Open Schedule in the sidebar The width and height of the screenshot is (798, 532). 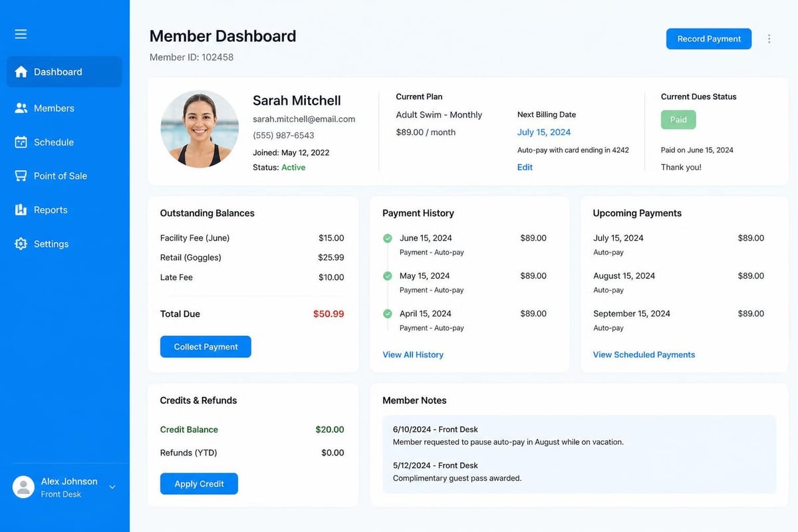(x=65, y=142)
